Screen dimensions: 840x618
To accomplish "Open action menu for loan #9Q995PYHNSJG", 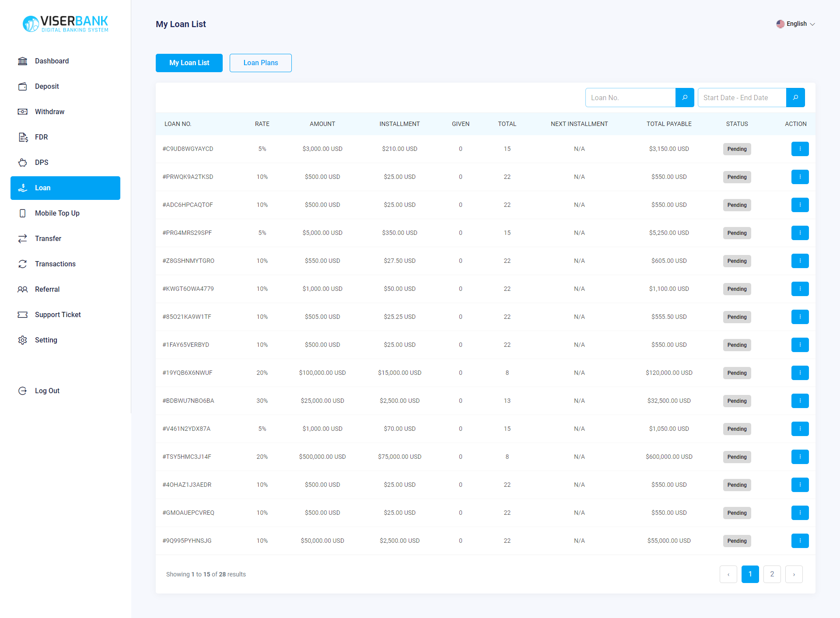I will click(800, 541).
